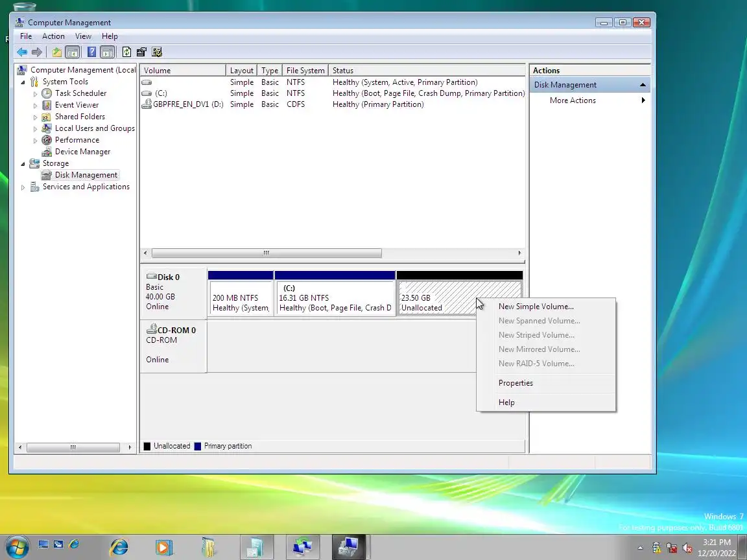Screen dimensions: 747x560
Task: Click the Forward arrow toolbar icon
Action: pyautogui.click(x=37, y=52)
